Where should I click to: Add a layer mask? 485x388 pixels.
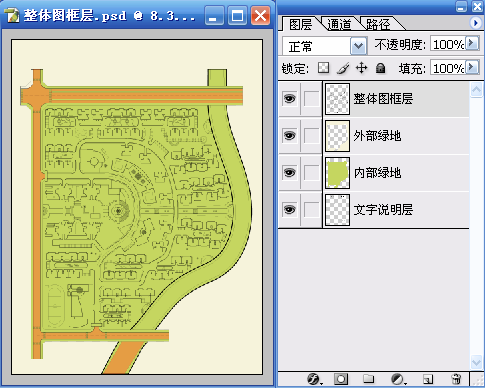pos(341,379)
